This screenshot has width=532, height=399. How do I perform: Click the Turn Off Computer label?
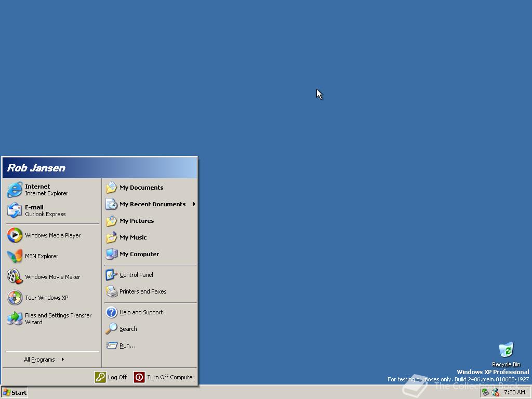click(170, 377)
